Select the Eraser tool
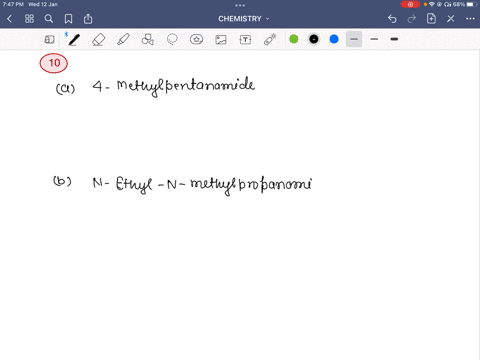Viewport: 480px width, 360px height. pos(99,39)
